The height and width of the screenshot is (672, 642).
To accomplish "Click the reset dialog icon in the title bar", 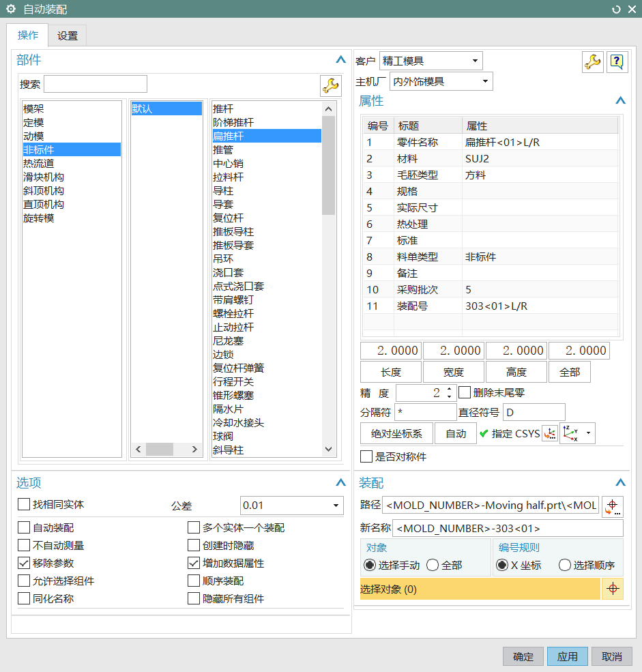I will [616, 9].
